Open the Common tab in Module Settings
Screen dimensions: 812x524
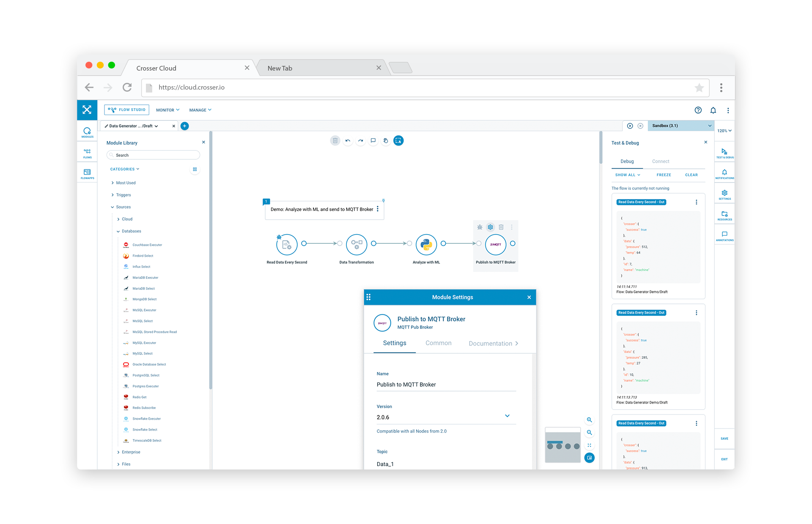coord(438,343)
